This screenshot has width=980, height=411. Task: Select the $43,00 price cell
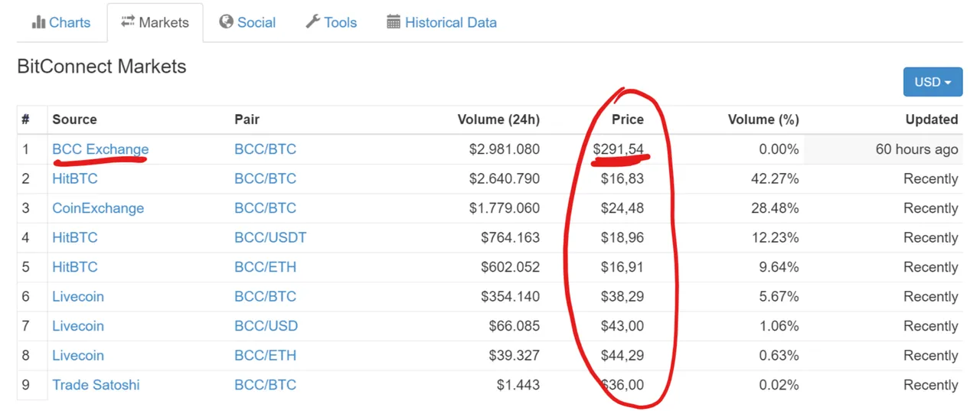click(622, 326)
